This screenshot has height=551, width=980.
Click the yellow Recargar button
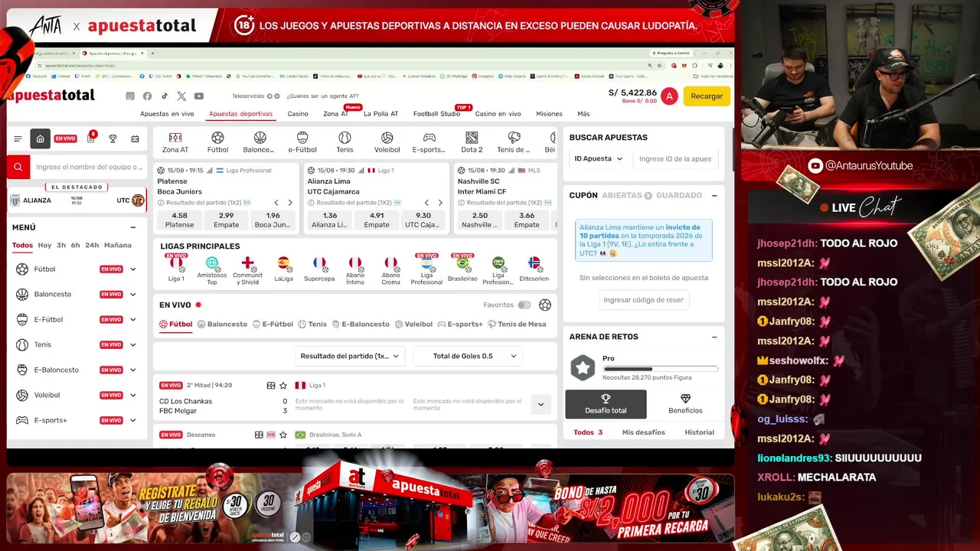[x=707, y=96]
